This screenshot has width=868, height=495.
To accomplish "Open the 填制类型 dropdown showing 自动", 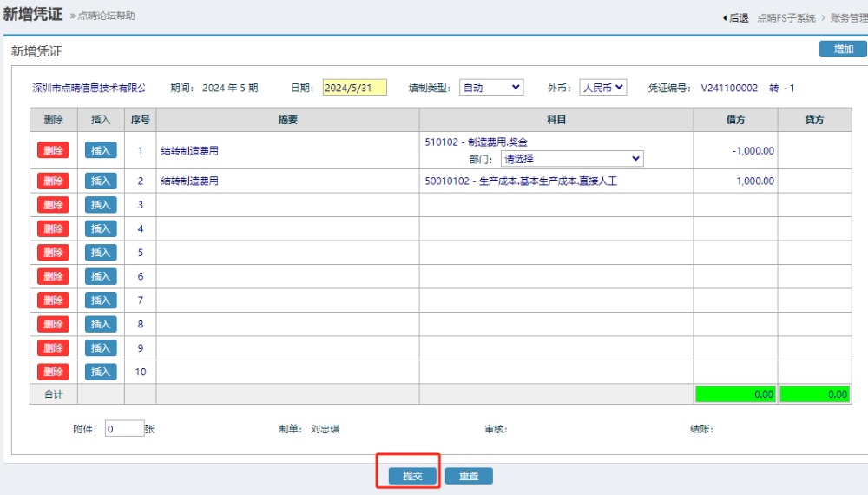I will [x=490, y=88].
